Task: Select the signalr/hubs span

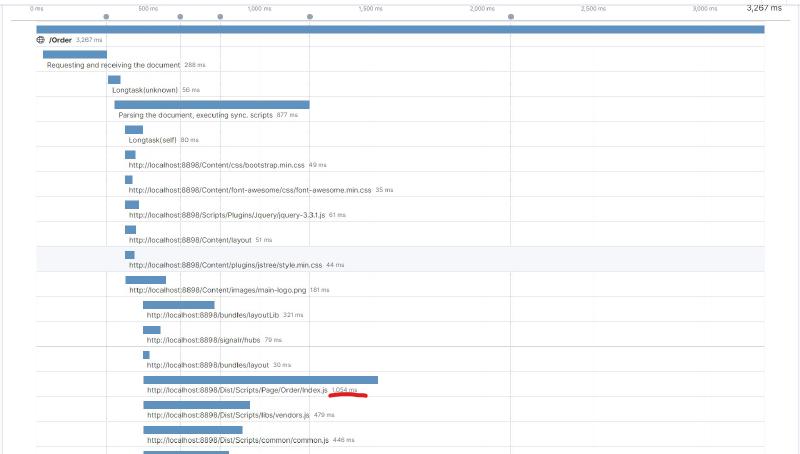Action: [200, 340]
